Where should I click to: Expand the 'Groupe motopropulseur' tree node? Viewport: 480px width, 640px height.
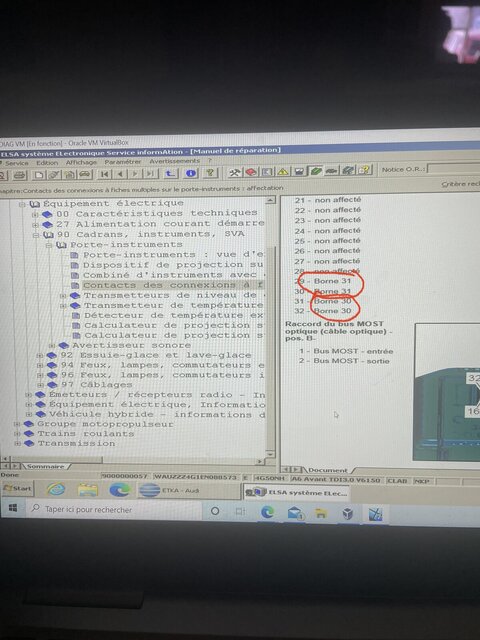click(x=17, y=424)
